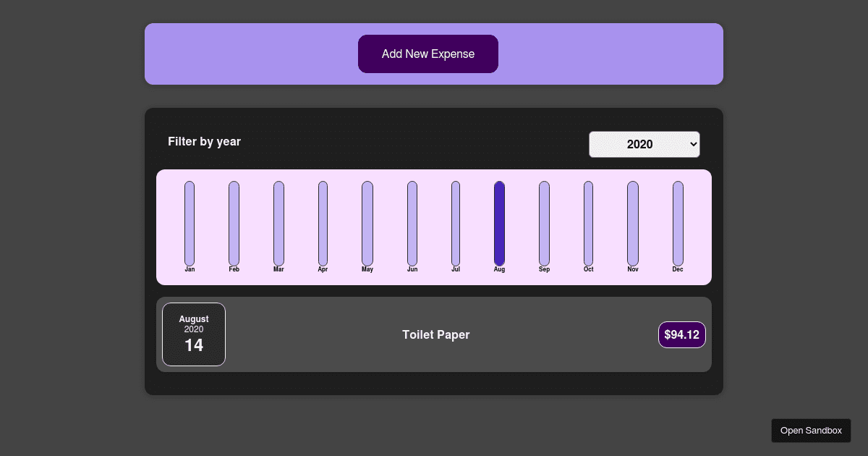Click the dropdown arrow on the year picker
The width and height of the screenshot is (868, 456).
(x=691, y=144)
